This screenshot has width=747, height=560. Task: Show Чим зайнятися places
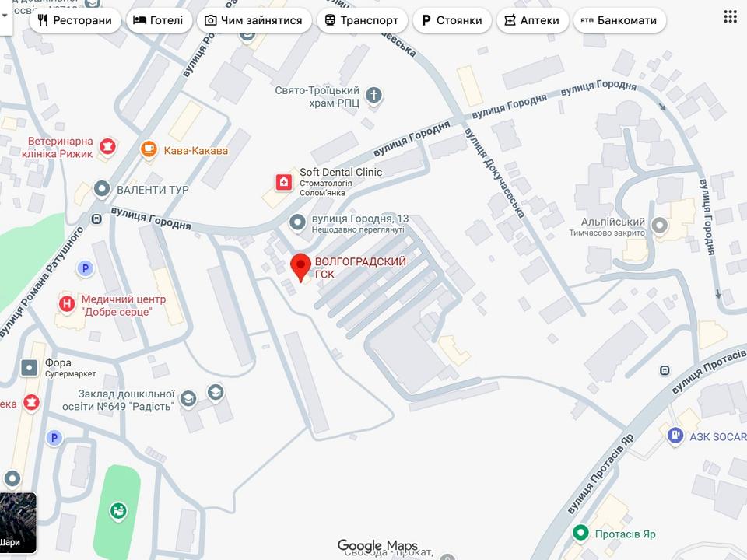(x=254, y=20)
